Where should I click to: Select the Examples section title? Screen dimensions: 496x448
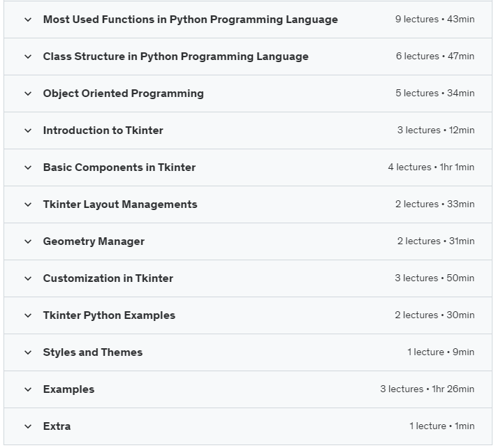pos(68,389)
